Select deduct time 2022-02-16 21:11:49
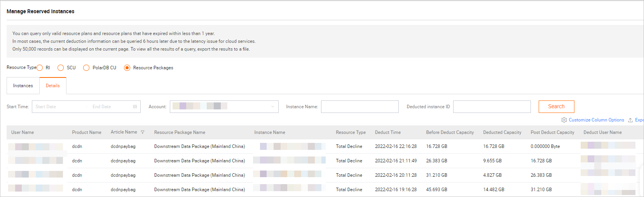This screenshot has width=644, height=197. coord(396,161)
